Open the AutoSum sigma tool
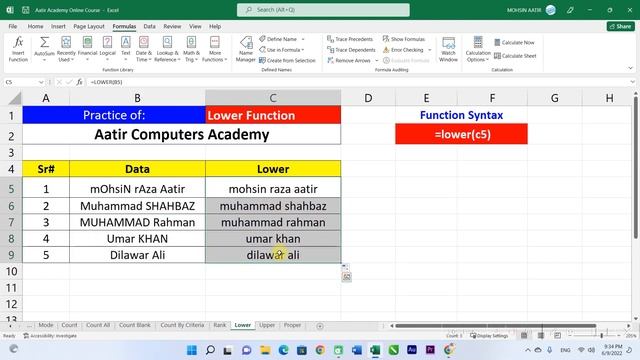The width and height of the screenshot is (640, 360). click(44, 49)
